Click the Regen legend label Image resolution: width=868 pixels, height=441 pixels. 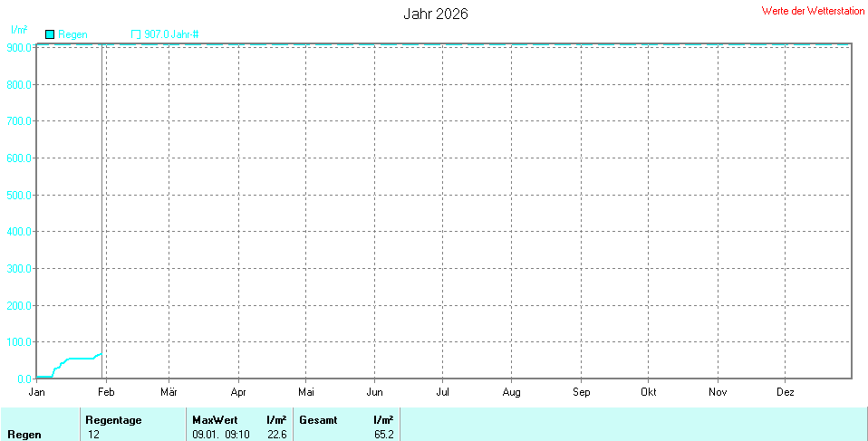[x=73, y=34]
